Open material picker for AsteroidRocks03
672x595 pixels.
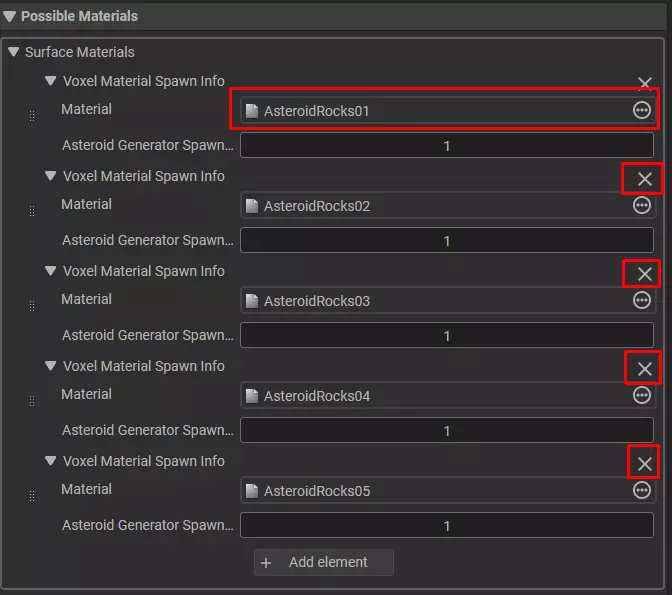pos(642,301)
